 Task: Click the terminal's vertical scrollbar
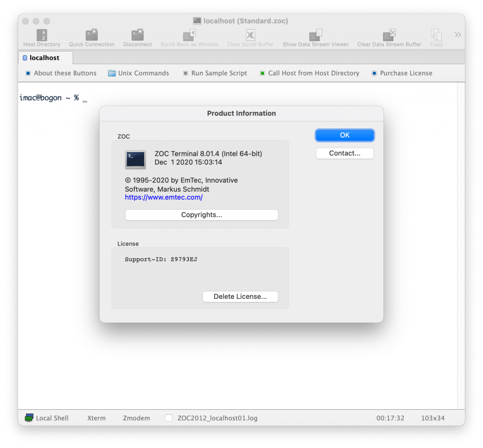click(x=461, y=245)
